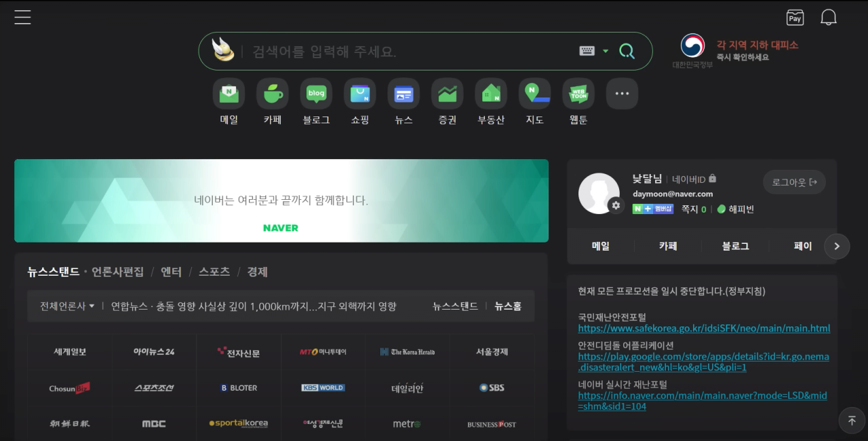The width and height of the screenshot is (868, 441).
Task: Click the 로그아웃 button
Action: click(x=794, y=182)
